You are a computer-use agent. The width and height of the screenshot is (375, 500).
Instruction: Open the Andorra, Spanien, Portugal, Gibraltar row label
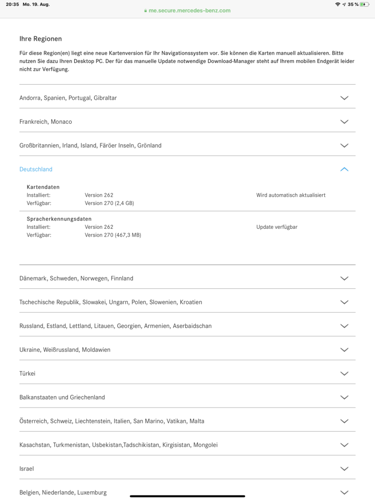coord(68,98)
